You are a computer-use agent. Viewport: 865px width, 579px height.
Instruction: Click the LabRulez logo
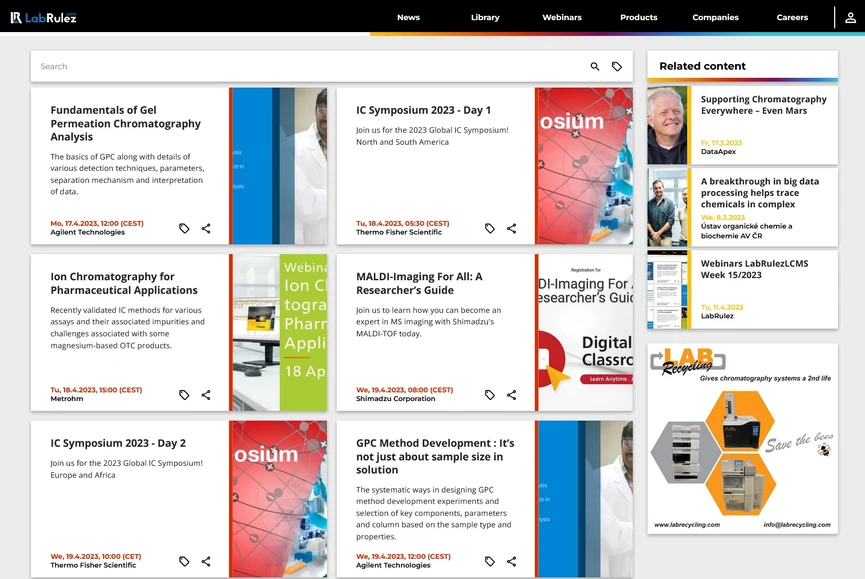click(x=44, y=18)
